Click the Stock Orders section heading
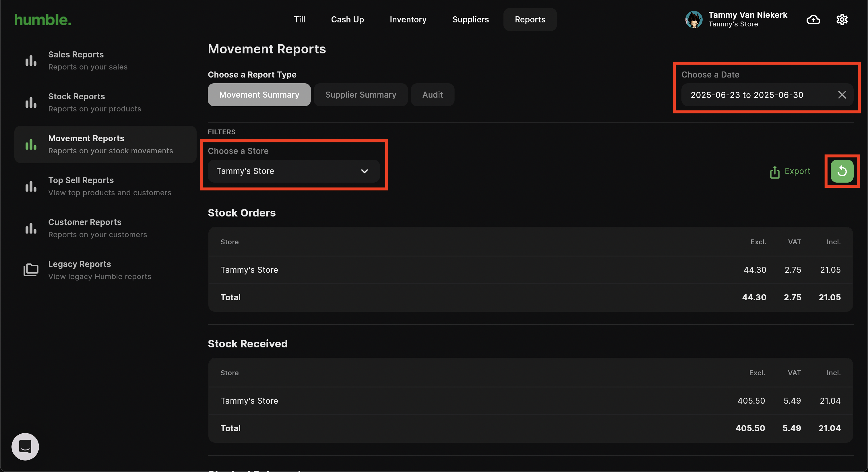Viewport: 868px width, 472px height. pos(242,213)
